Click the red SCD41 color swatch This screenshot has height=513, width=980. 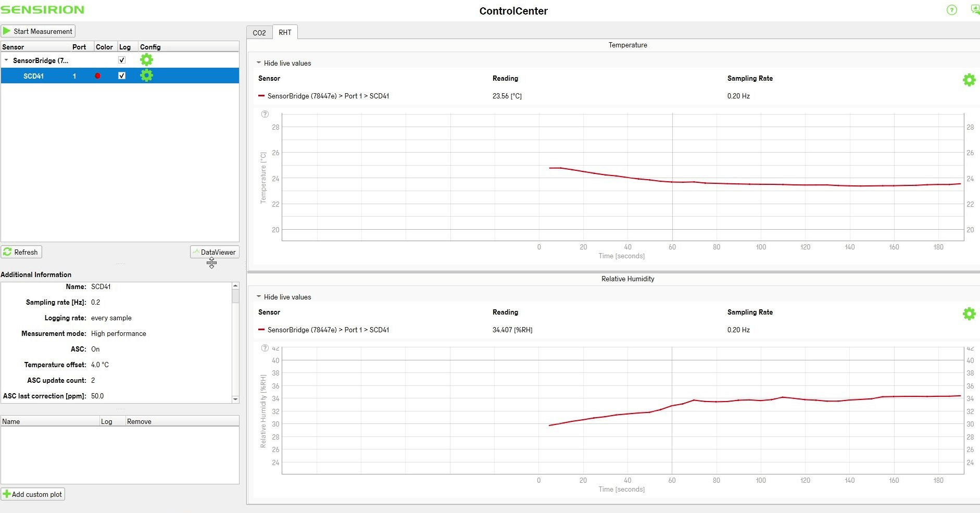(97, 76)
